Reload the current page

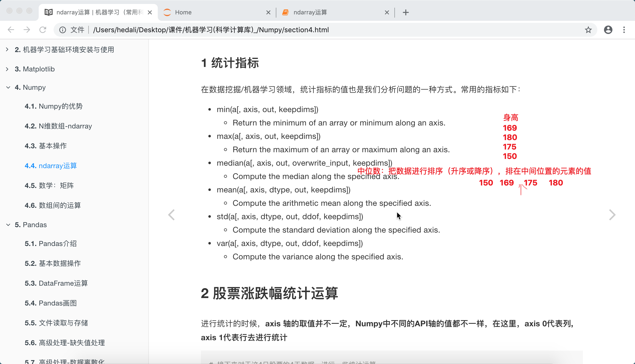pos(43,30)
